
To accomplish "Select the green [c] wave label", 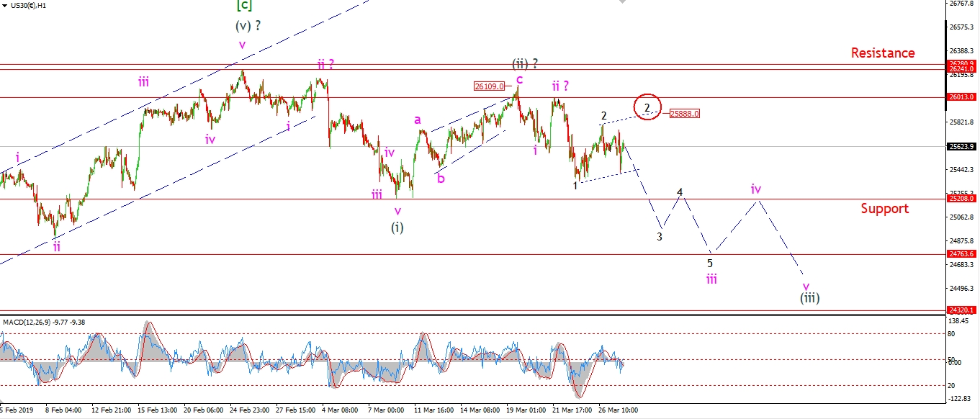I will [x=243, y=6].
